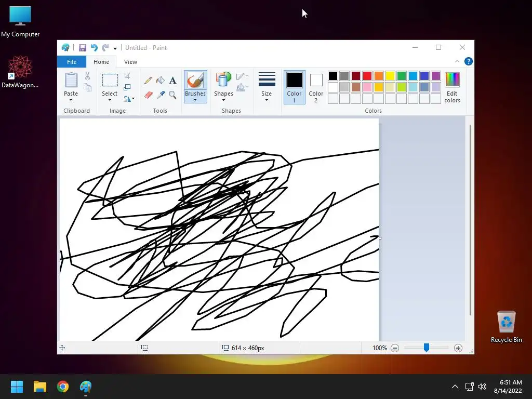Open Paint Help question mark icon

(x=469, y=61)
